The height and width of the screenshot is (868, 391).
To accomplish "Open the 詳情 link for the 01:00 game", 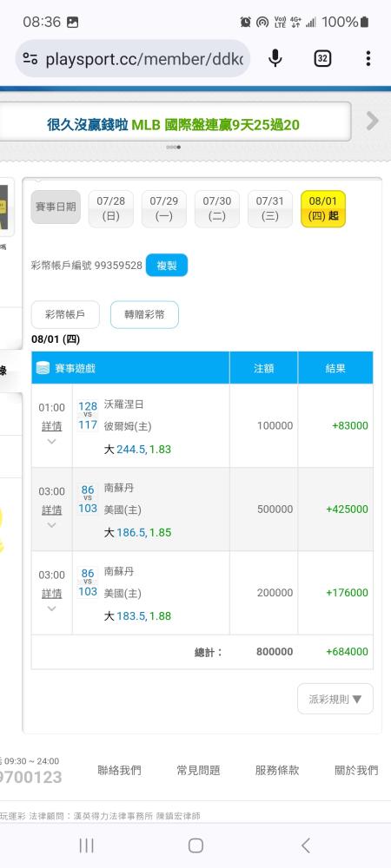I will pyautogui.click(x=51, y=426).
